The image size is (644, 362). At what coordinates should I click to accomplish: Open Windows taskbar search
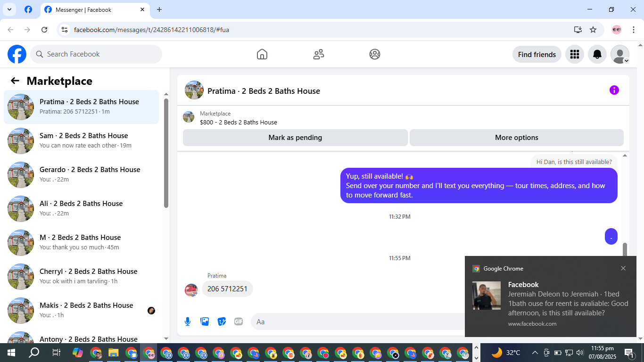point(34,353)
